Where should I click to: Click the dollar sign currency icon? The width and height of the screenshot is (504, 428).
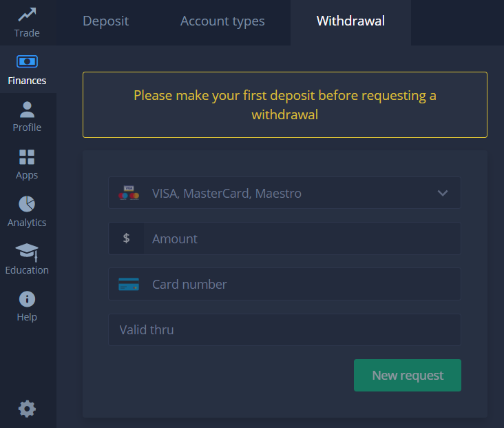(126, 238)
